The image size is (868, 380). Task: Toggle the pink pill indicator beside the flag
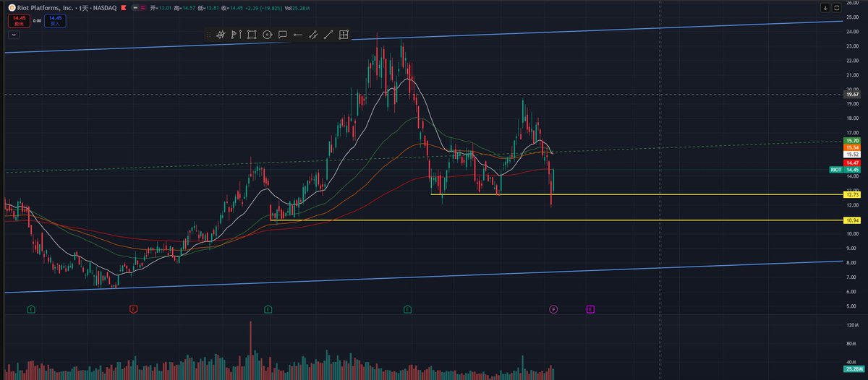(x=142, y=8)
